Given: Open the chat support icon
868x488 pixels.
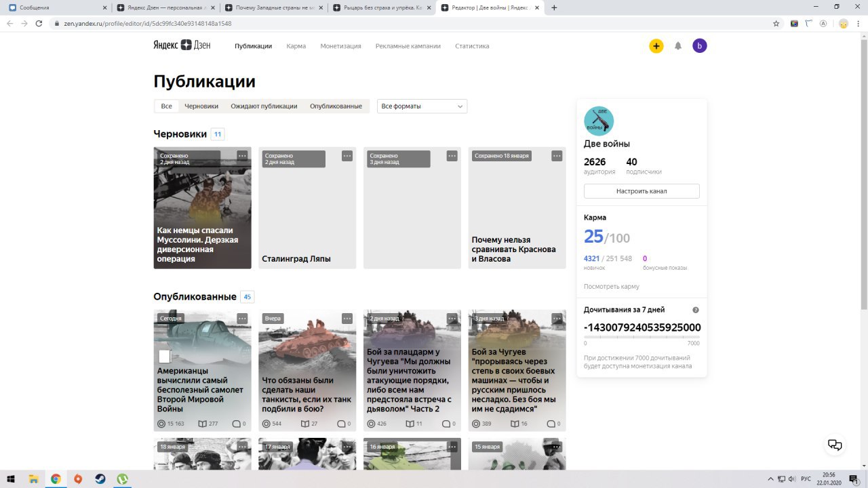Looking at the screenshot, I should click(x=835, y=445).
